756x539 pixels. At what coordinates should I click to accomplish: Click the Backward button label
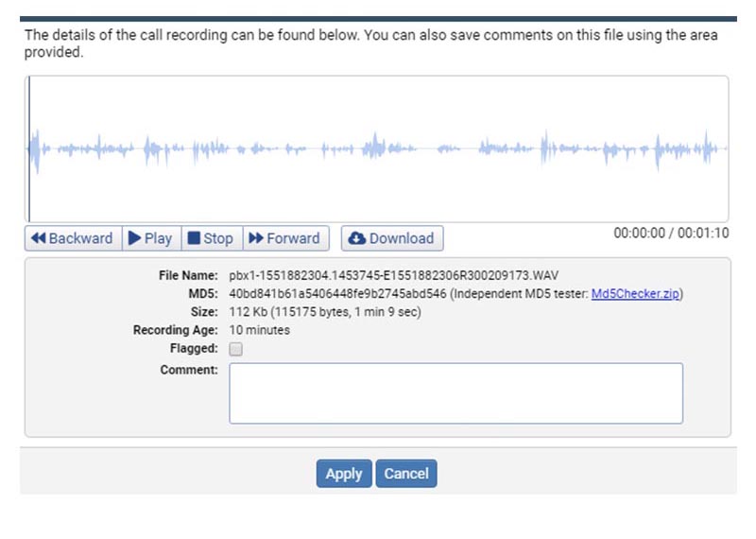point(80,238)
